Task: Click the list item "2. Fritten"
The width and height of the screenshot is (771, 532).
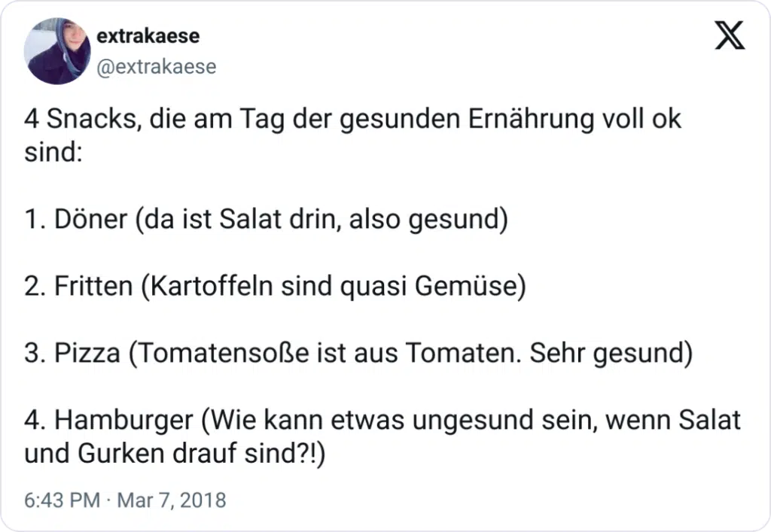Action: (x=78, y=286)
